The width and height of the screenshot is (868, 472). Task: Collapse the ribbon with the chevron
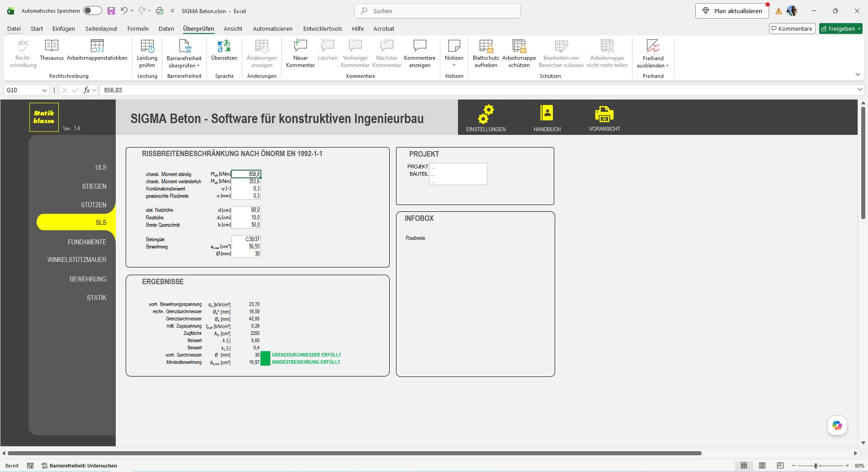pos(858,75)
